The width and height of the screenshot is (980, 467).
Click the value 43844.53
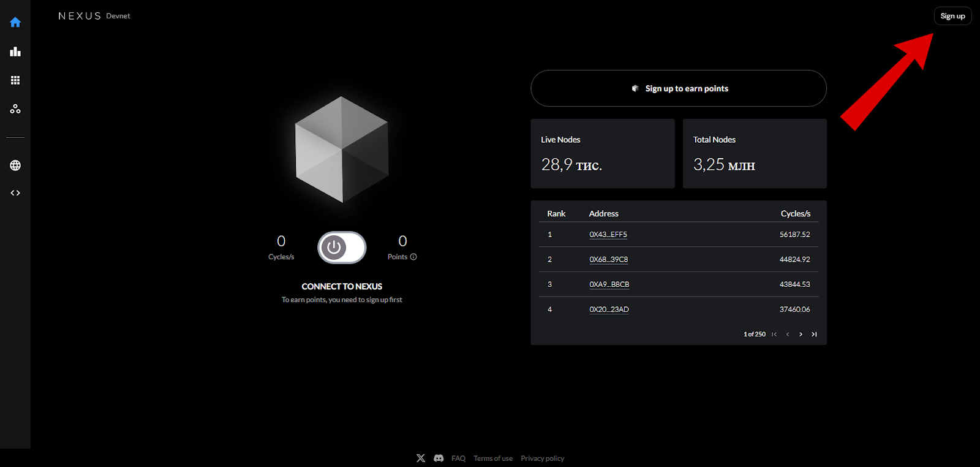[795, 284]
